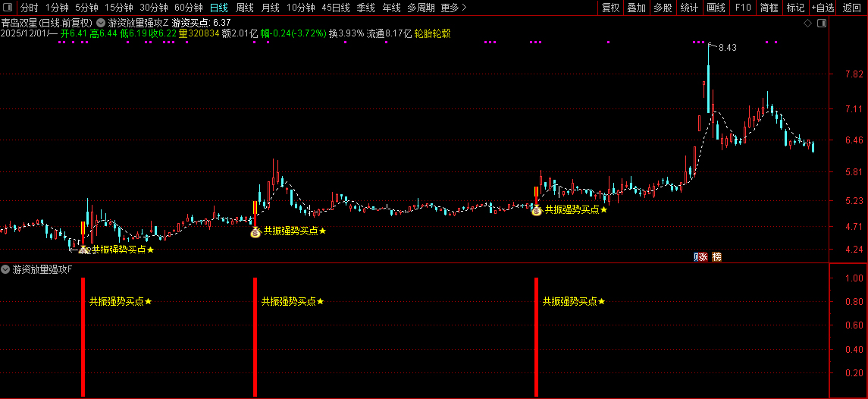Image resolution: width=868 pixels, height=399 pixels.
Task: Click the 叠加 overlay button
Action: pos(636,8)
